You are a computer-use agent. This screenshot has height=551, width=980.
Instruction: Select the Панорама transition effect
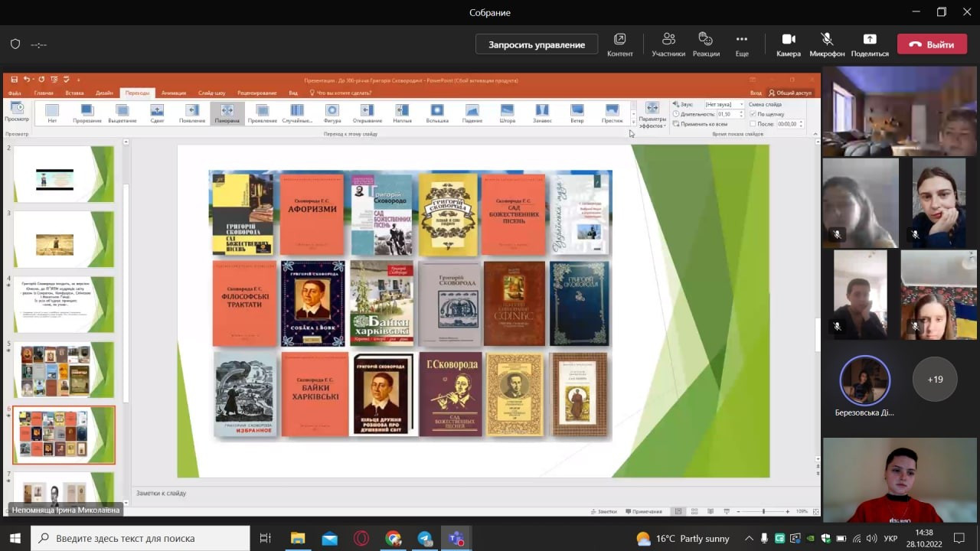pos(227,113)
